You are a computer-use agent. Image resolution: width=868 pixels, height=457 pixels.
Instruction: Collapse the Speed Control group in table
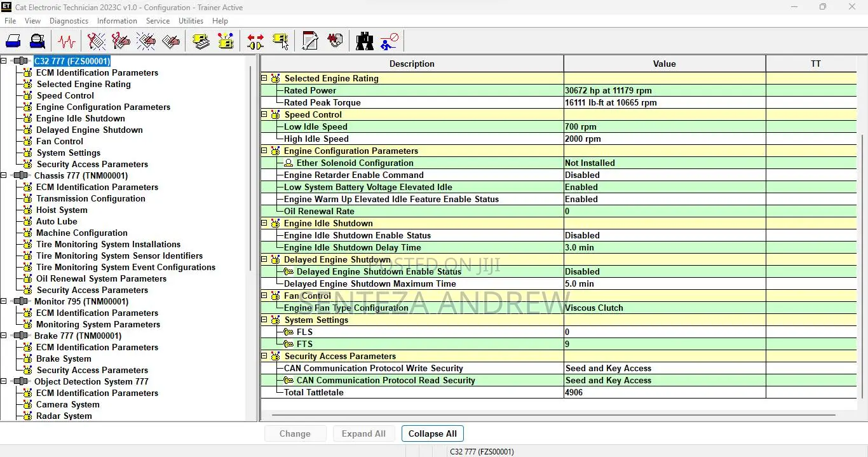[265, 114]
